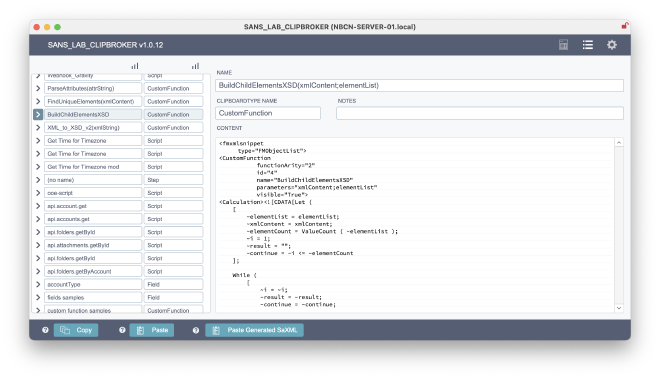Expand the cce-script row chevron

[38, 193]
